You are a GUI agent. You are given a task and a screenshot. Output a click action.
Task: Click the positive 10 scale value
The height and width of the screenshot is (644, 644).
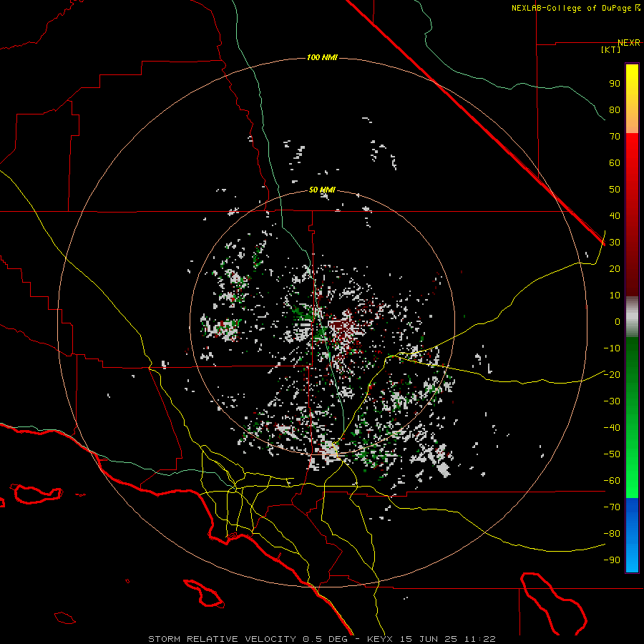(615, 296)
